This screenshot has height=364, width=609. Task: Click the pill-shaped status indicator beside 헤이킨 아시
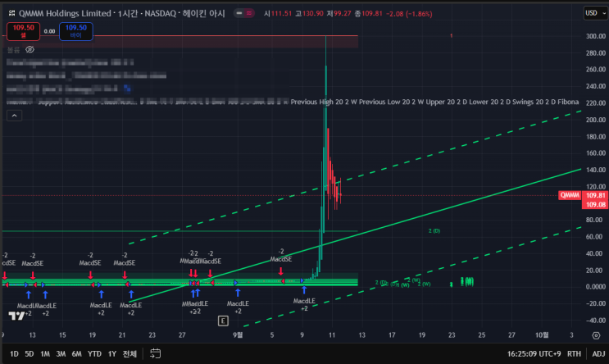[x=244, y=13]
